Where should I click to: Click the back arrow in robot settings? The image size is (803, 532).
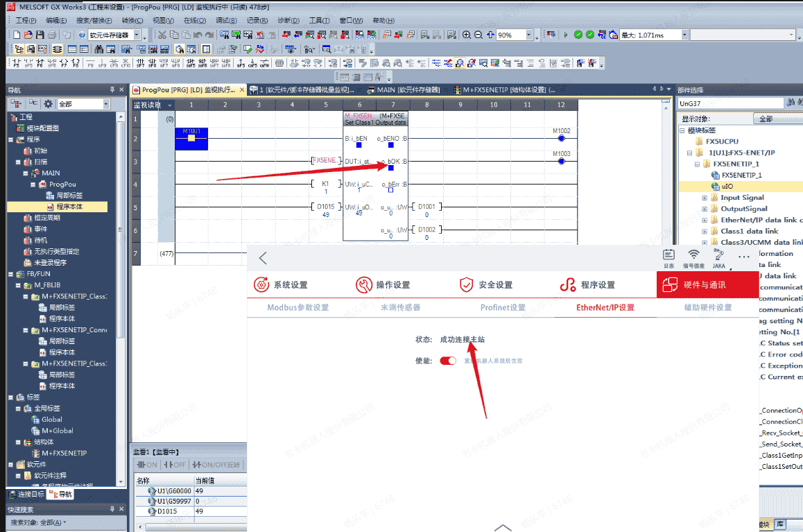pos(263,258)
